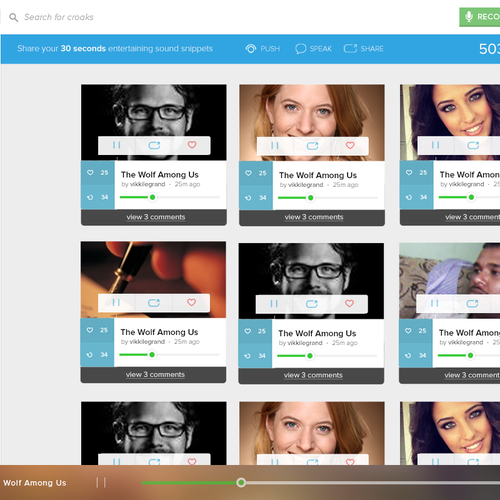500x500 pixels.
Task: View 3 comments on man on couch card
Action: coord(472,375)
